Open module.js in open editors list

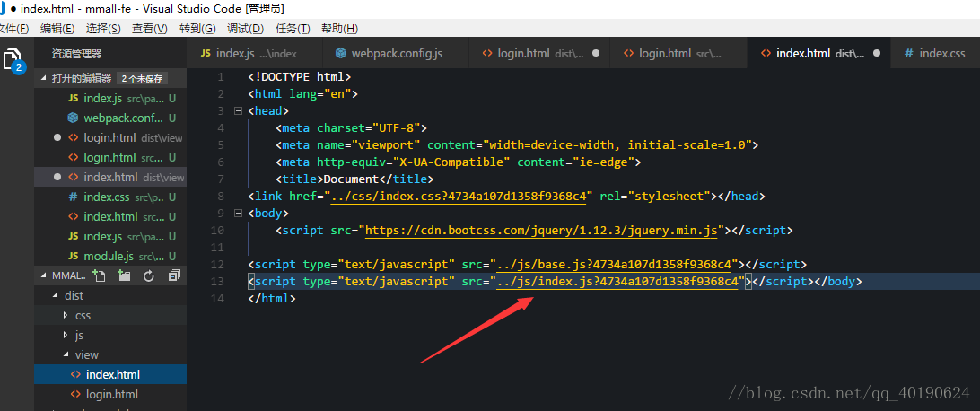coord(110,256)
